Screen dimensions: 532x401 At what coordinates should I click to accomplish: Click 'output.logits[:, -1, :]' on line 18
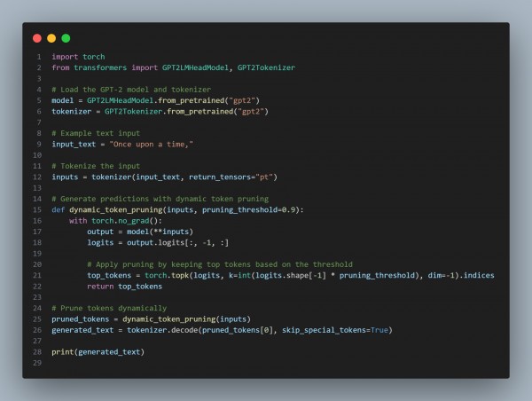[177, 242]
